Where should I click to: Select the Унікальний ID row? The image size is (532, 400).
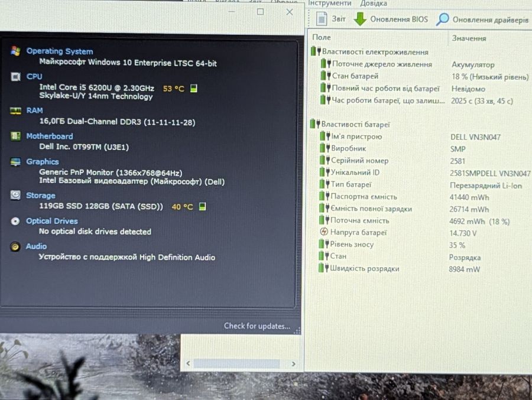pos(424,173)
